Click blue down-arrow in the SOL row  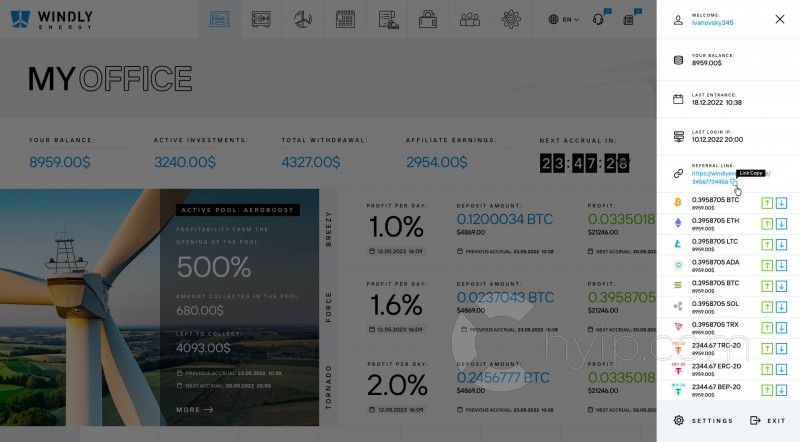pyautogui.click(x=781, y=307)
